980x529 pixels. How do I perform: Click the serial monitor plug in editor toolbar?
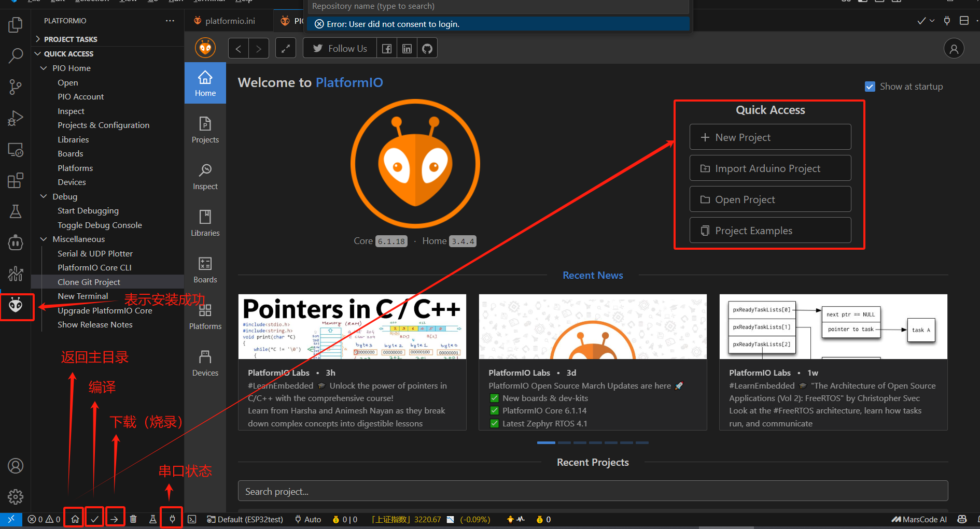(947, 21)
